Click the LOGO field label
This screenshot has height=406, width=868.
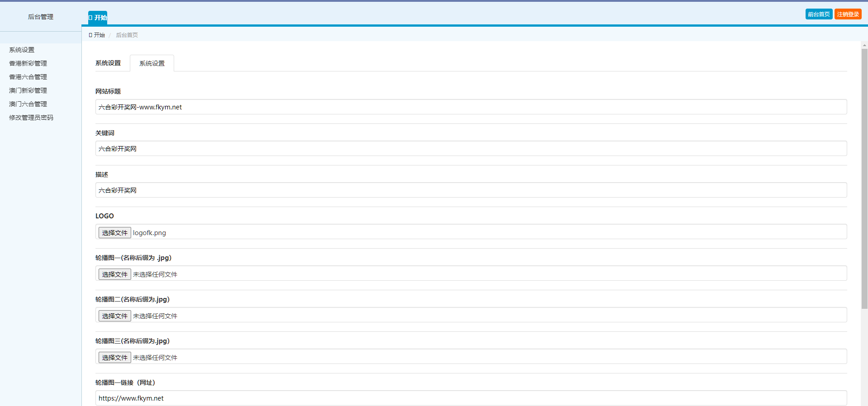[x=104, y=216]
